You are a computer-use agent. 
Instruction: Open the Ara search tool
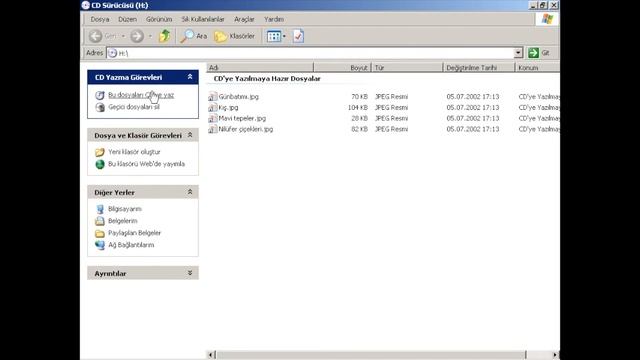tap(193, 36)
